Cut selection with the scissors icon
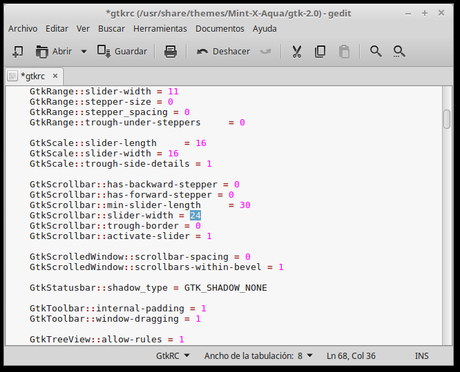The height and width of the screenshot is (372, 460). [297, 52]
